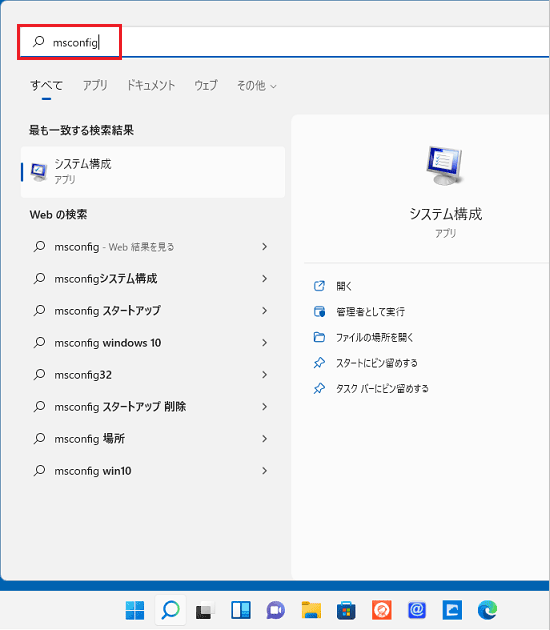Screen dimensions: 550x630
Task: Click pin icon for スタートにピン留めする
Action: [319, 363]
